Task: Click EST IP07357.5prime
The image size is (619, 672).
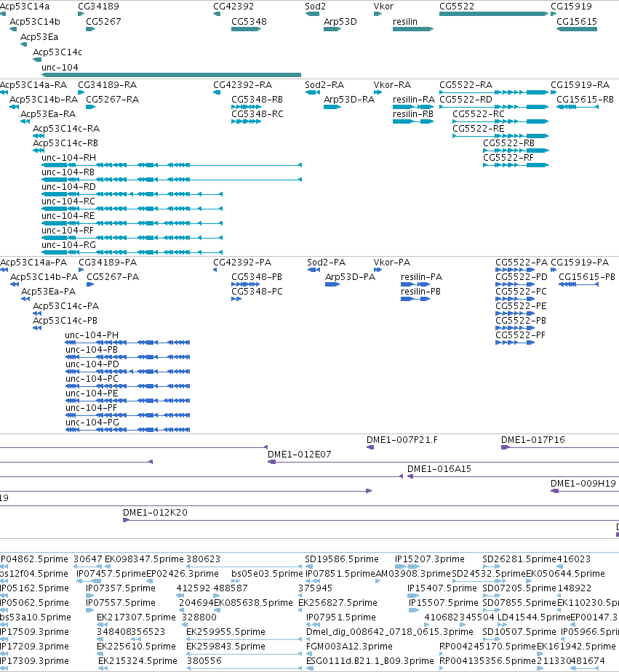Action: [121, 588]
